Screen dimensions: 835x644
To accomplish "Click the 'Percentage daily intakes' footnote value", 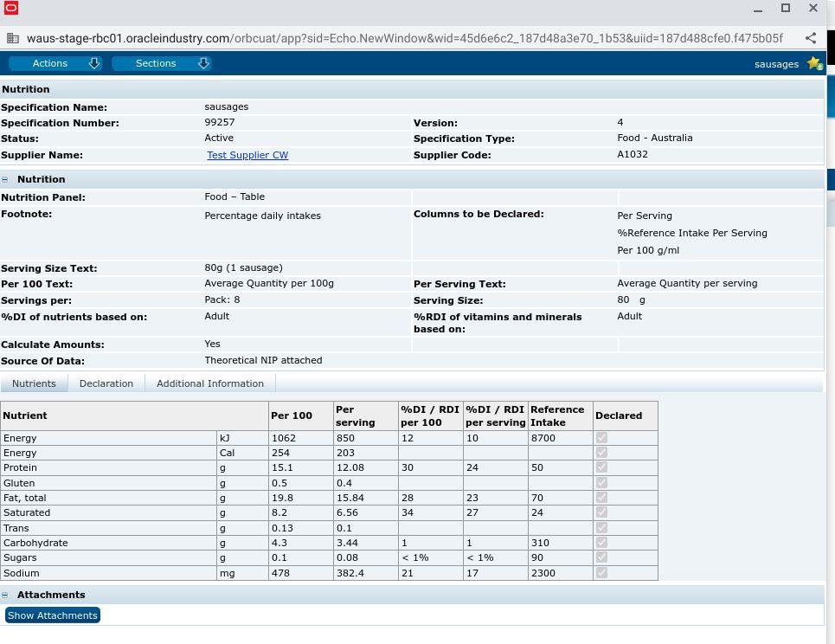I will 262,216.
